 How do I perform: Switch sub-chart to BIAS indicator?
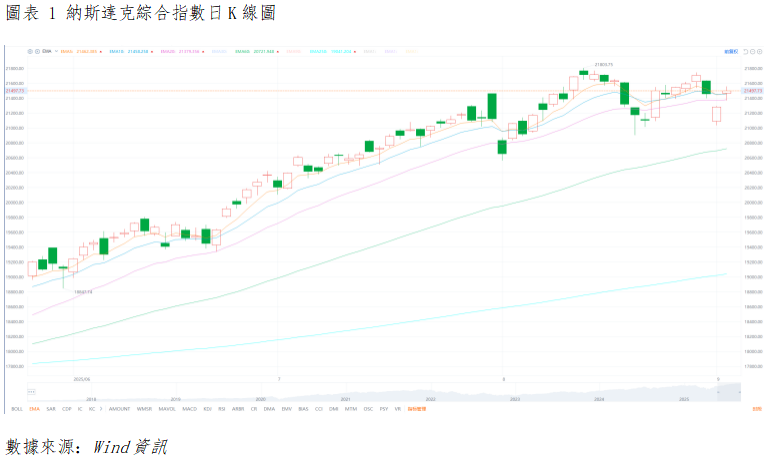tap(303, 409)
